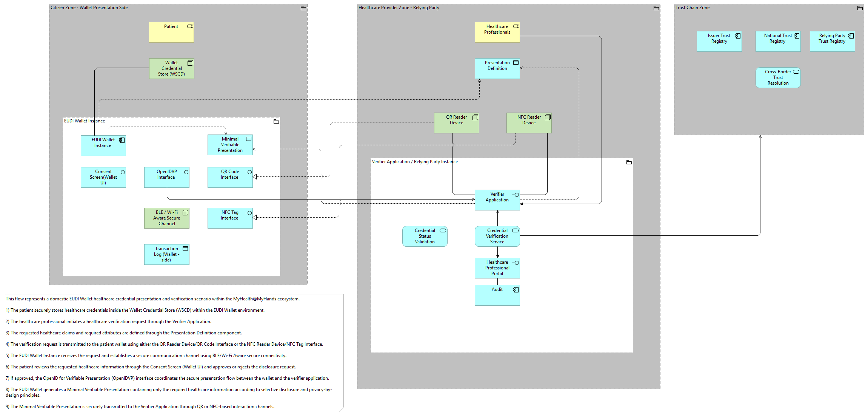Select the BLE / Wi-Fi Aware Secure Channel

click(166, 218)
